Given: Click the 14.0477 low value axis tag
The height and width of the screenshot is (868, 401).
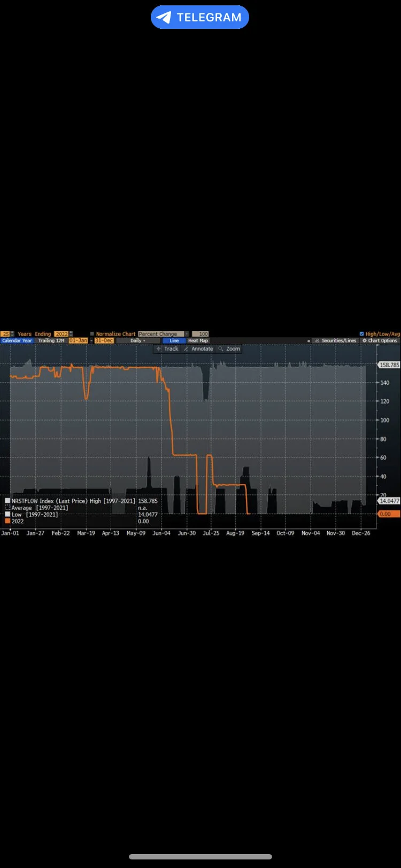Looking at the screenshot, I should point(389,501).
